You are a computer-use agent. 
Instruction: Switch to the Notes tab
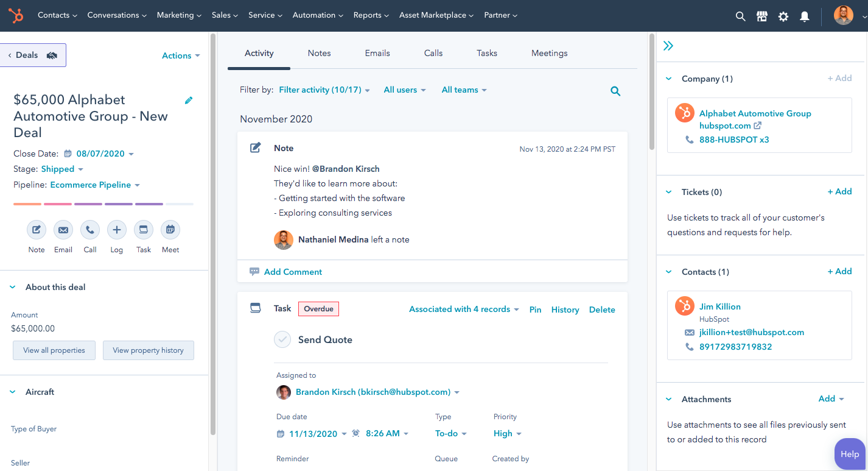coord(319,53)
